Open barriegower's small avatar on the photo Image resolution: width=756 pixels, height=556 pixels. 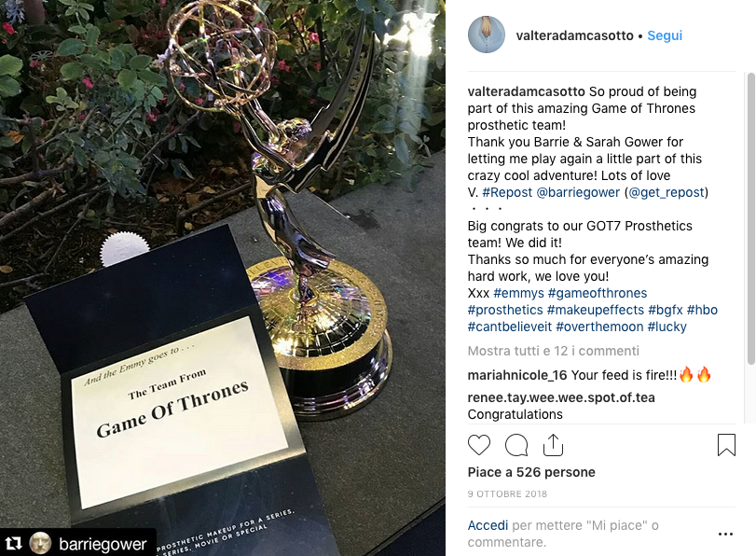coord(40,544)
